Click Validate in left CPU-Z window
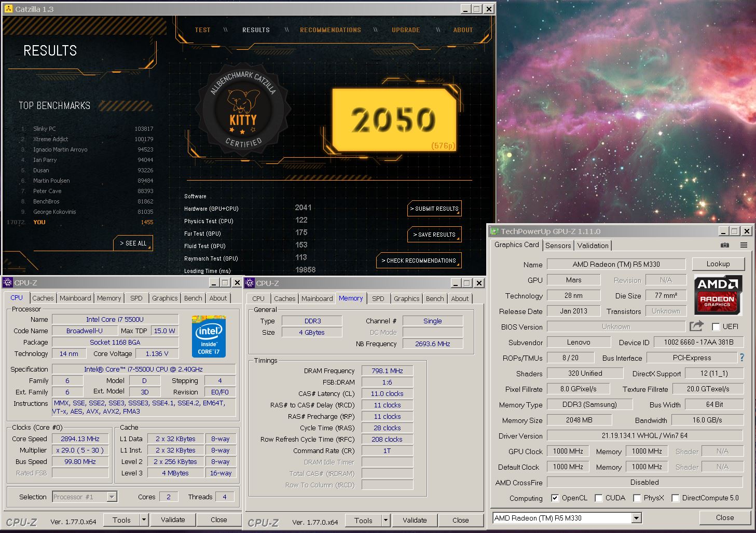 [173, 520]
